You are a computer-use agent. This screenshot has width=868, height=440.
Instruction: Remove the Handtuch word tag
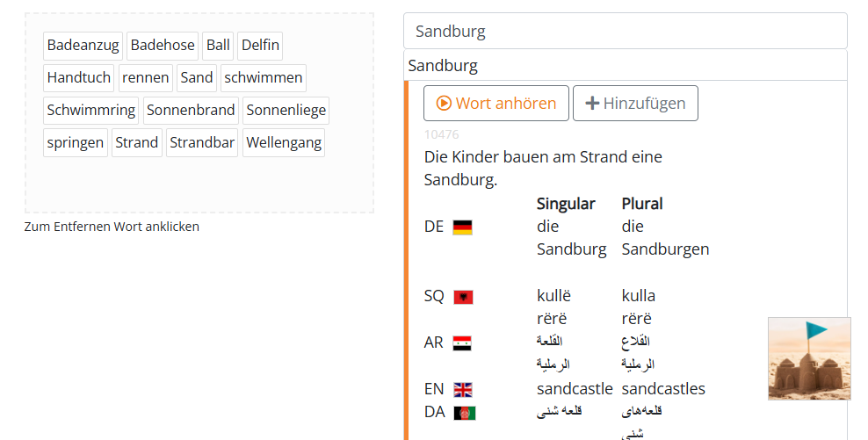tap(79, 77)
